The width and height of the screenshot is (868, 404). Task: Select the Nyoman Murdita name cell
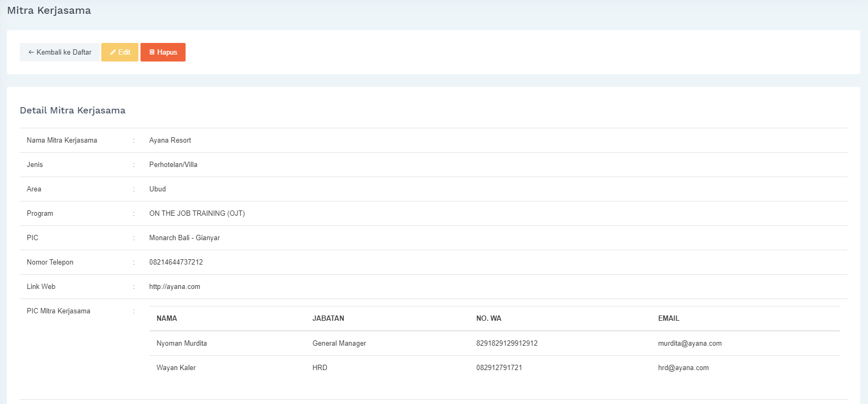(x=181, y=344)
